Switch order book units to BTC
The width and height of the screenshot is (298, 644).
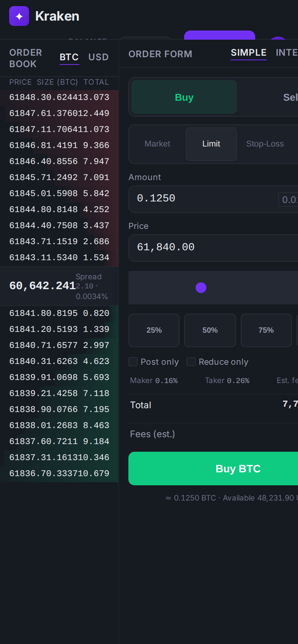[x=69, y=57]
